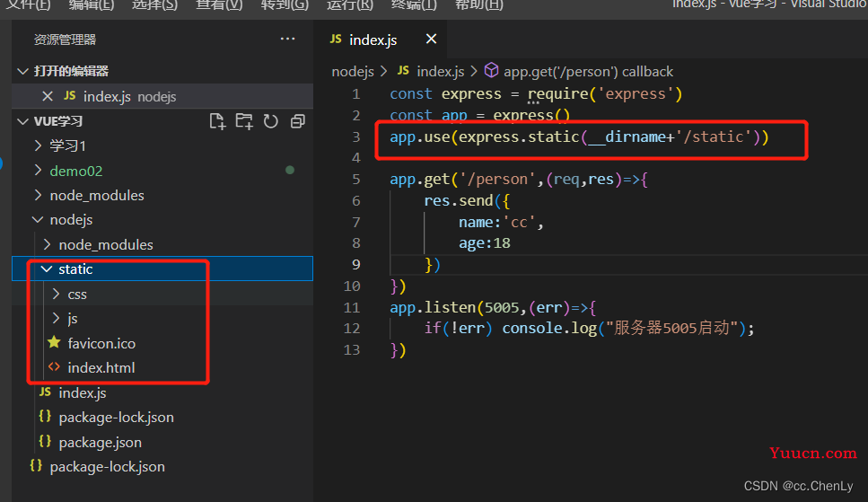Click the 资源管理器 panel title

(65, 40)
